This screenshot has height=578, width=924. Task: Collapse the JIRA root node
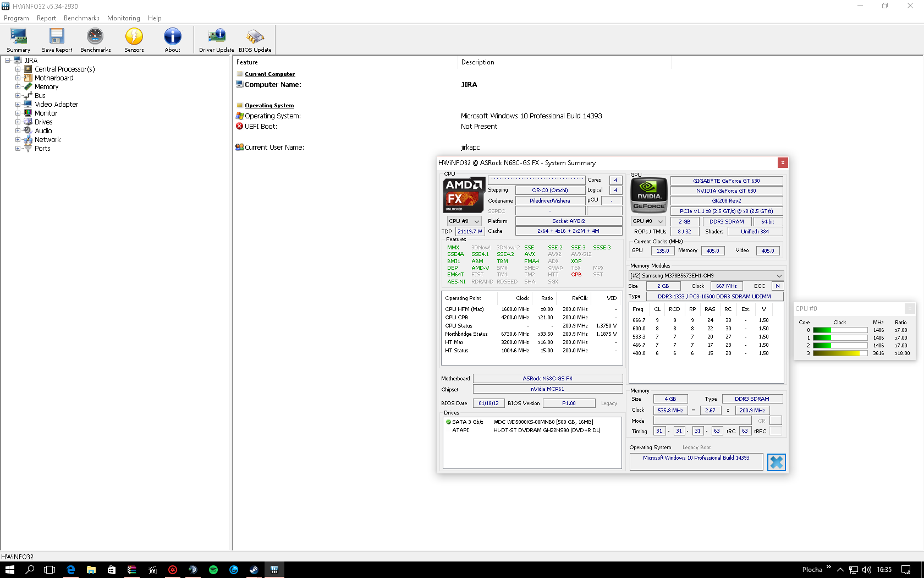[x=8, y=61]
